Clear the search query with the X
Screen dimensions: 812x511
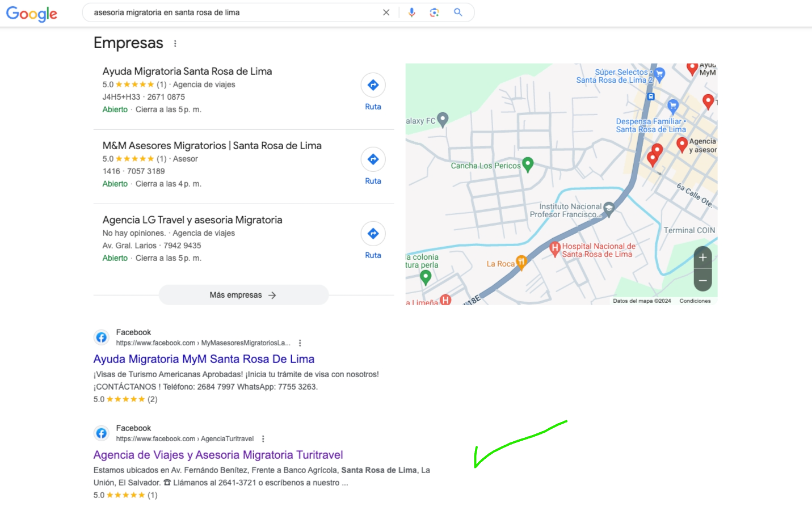386,12
